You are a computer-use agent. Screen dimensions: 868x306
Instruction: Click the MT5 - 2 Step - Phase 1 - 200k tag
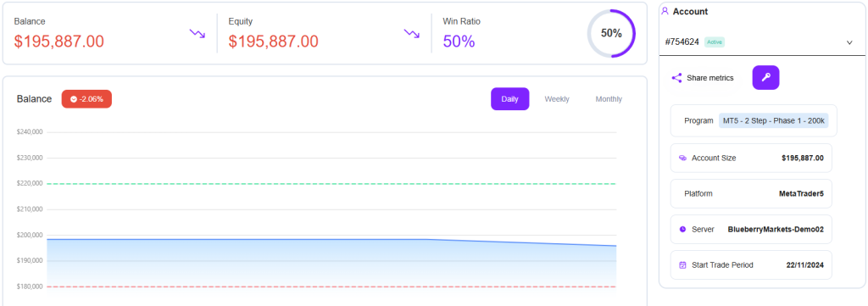(773, 120)
